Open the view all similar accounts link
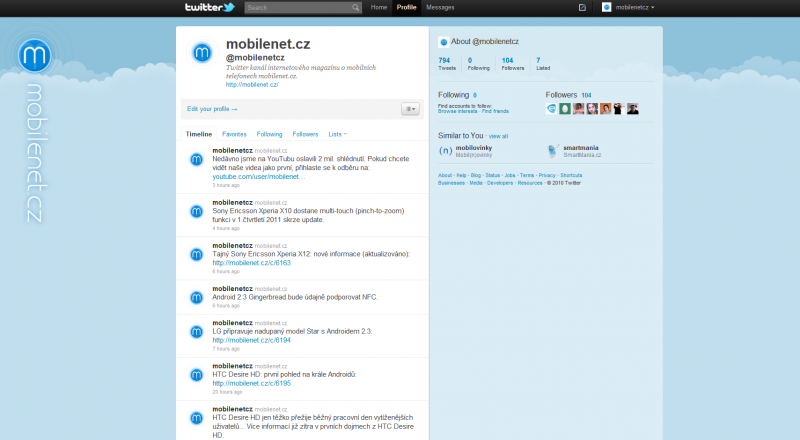The width and height of the screenshot is (800, 440). [498, 135]
